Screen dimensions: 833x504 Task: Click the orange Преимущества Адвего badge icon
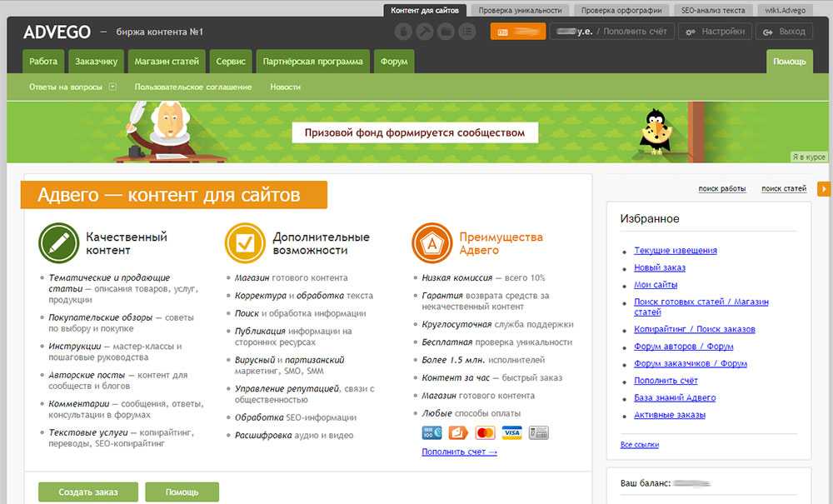click(431, 242)
